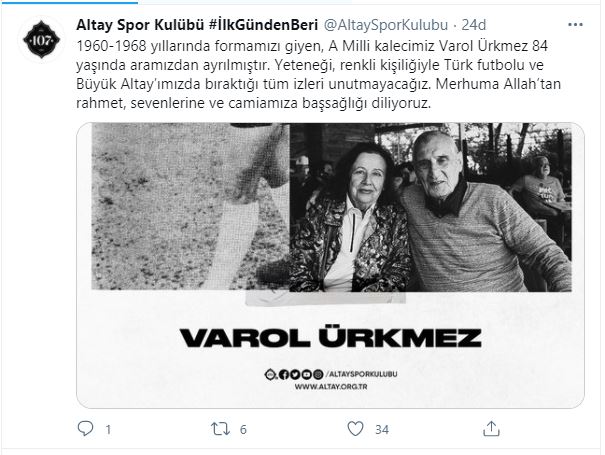The width and height of the screenshot is (605, 455).
Task: Click the Facebook icon in image footer
Action: click(284, 374)
